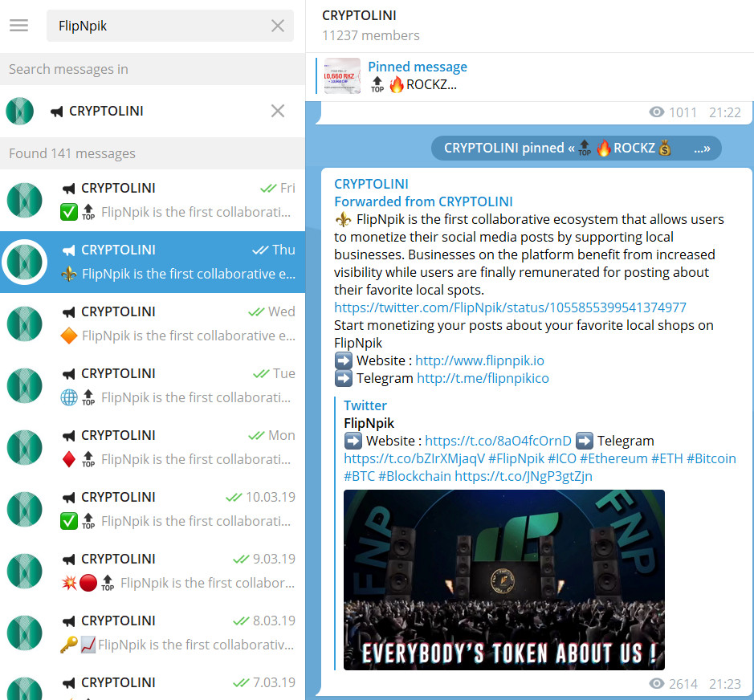The image size is (754, 700).
Task: Click avatar of the Fri search result
Action: 25,200
